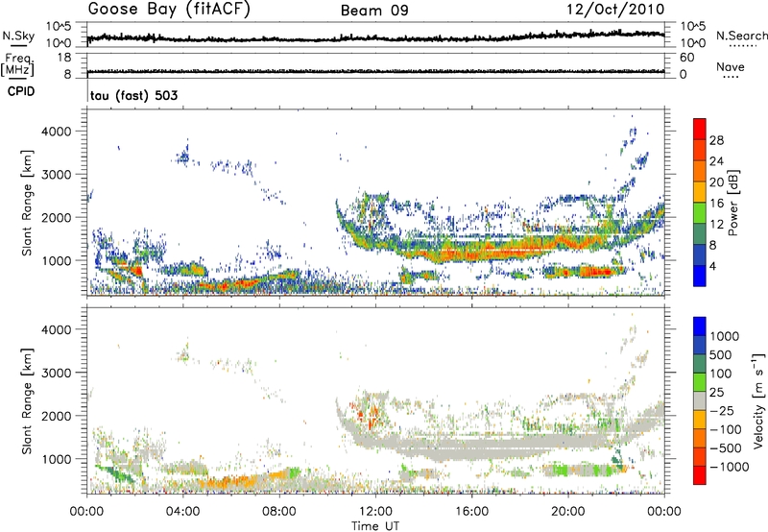Click '1000' on the velocity panel range axis
The width and height of the screenshot is (768, 532).
(x=56, y=459)
